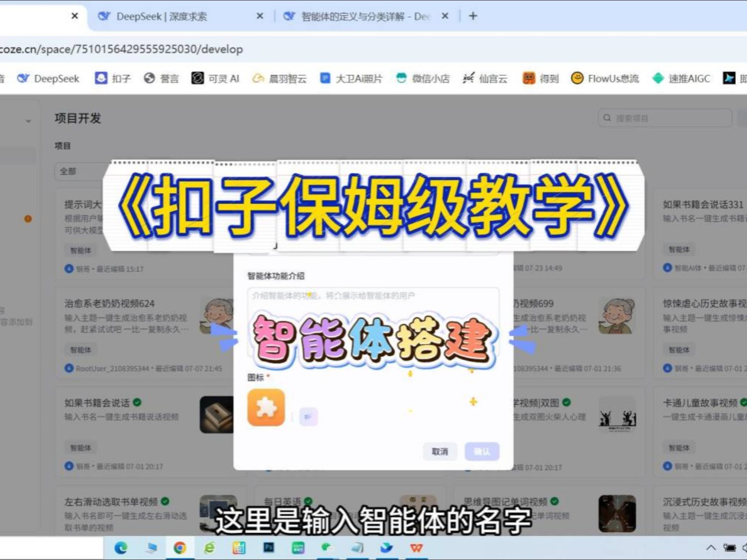747x560 pixels.
Task: Open the 卡通儿童故事视频 project card
Action: pos(700,432)
